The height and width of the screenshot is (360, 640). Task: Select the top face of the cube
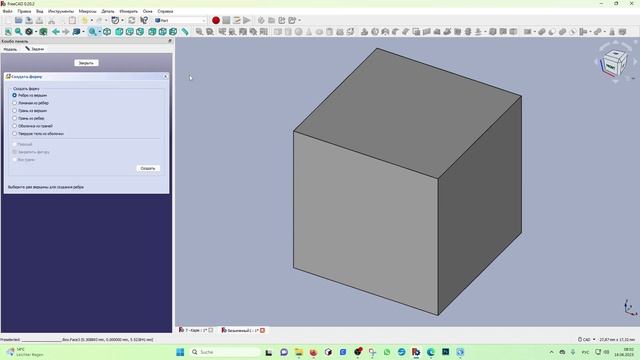tap(407, 112)
